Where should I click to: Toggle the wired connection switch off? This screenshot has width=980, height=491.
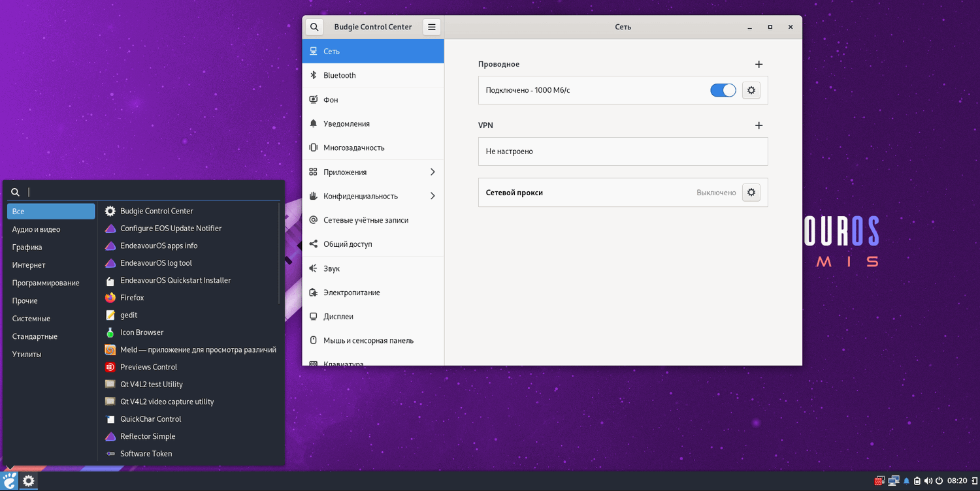point(723,90)
